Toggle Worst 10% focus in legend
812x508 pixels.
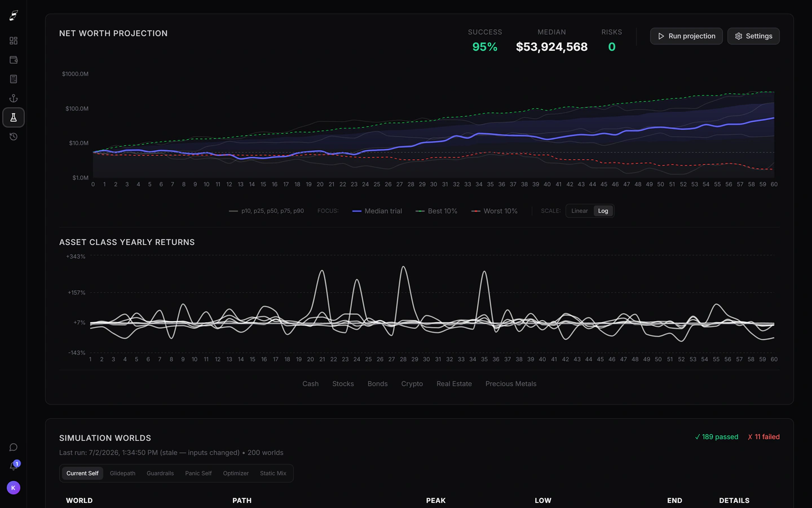point(495,211)
